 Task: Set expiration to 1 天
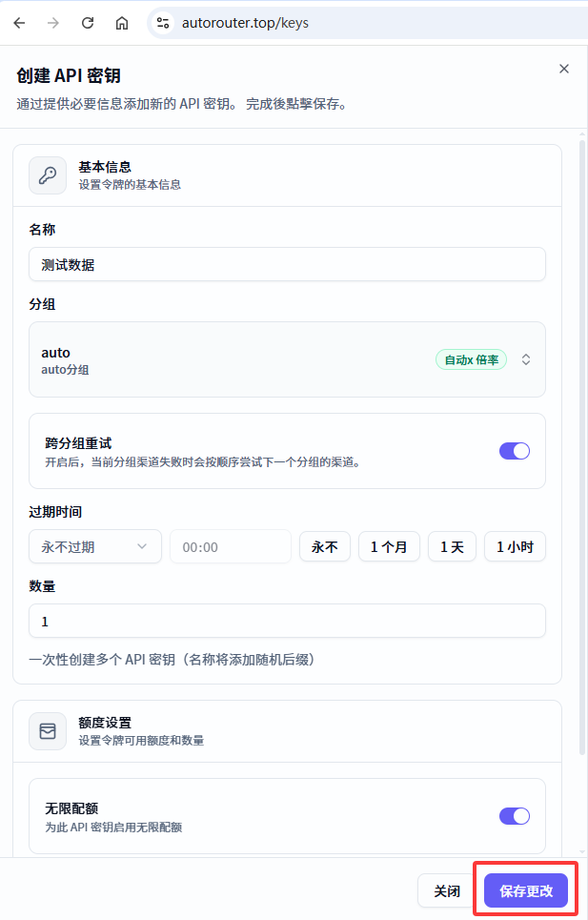452,547
